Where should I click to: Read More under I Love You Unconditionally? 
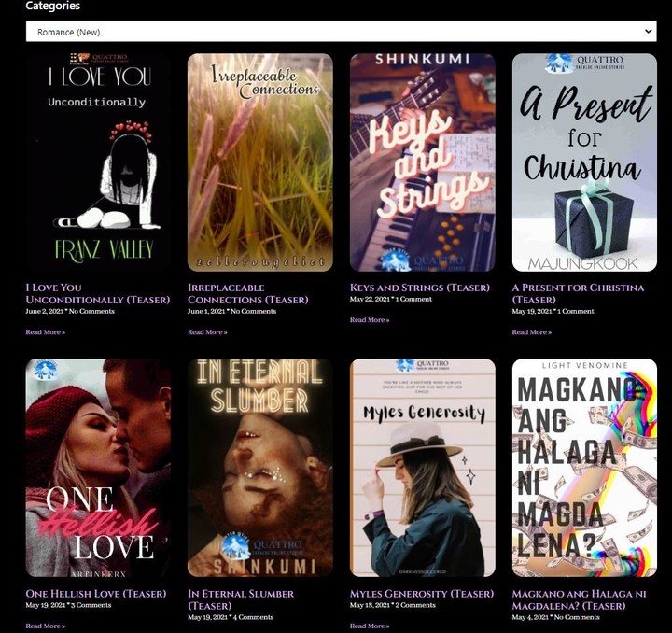[x=46, y=332]
